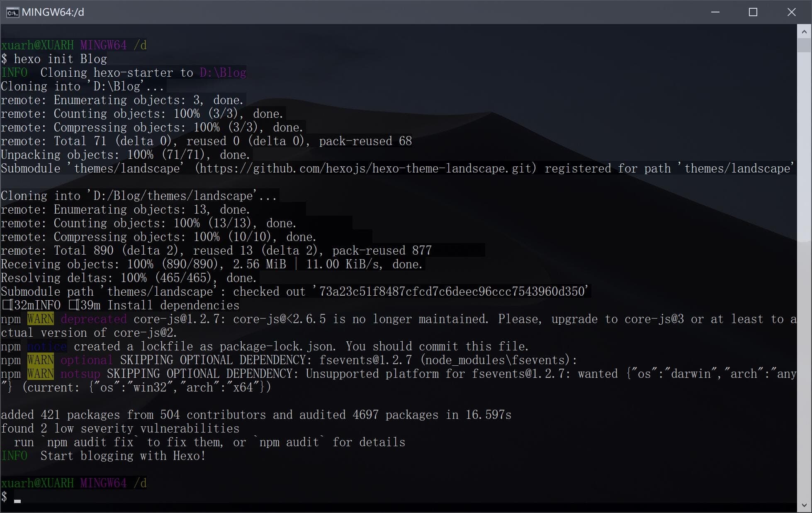Click the scrollbar down arrow
The width and height of the screenshot is (812, 513).
804,505
